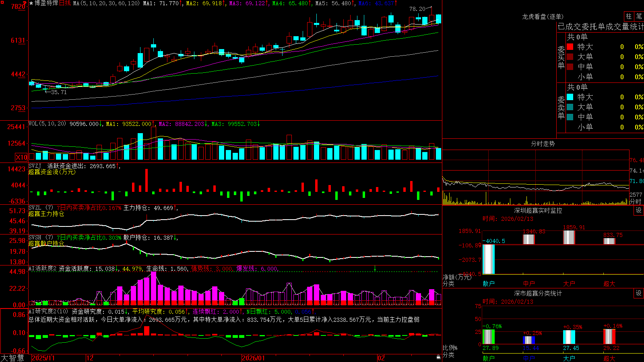Viewport: 644px width, 362px height.
Task: Click the 已成交委托单成交量统计 header
Action: click(601, 27)
